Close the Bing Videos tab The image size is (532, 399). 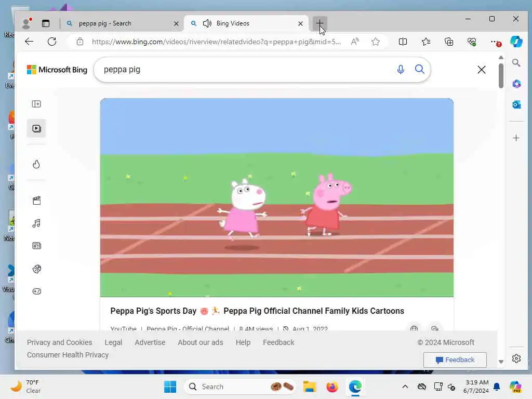point(300,23)
